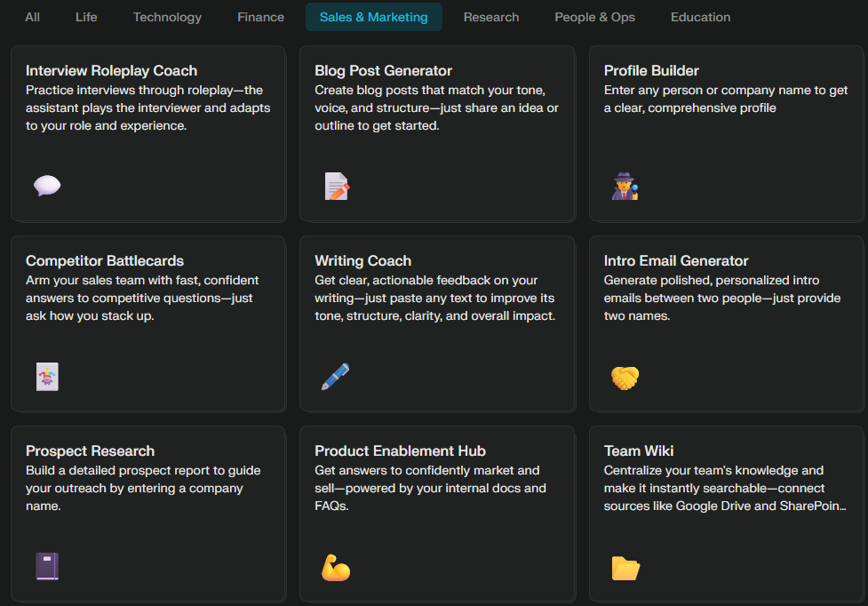The width and height of the screenshot is (868, 606).
Task: Click the description 'Generate polished, personalized intro emails'
Action: click(x=722, y=298)
